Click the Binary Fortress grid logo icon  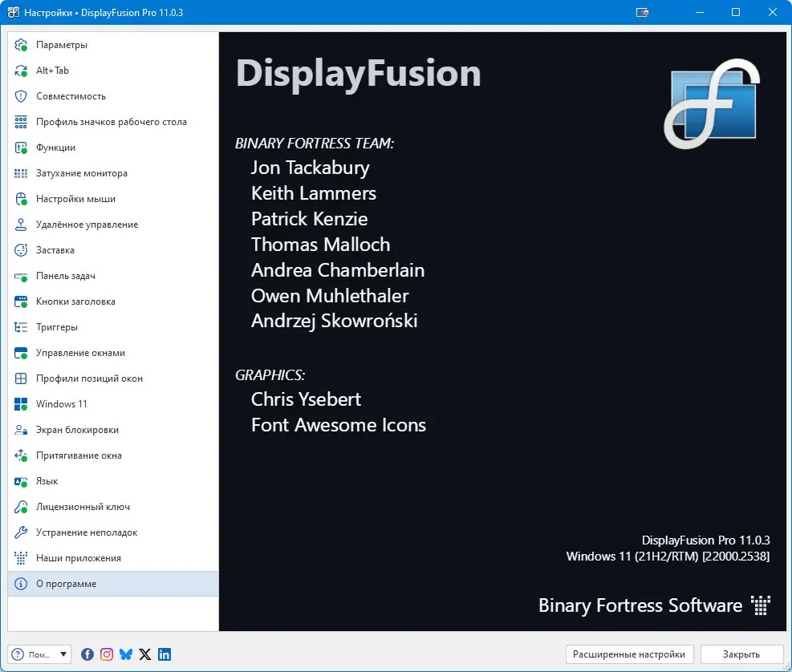(760, 605)
